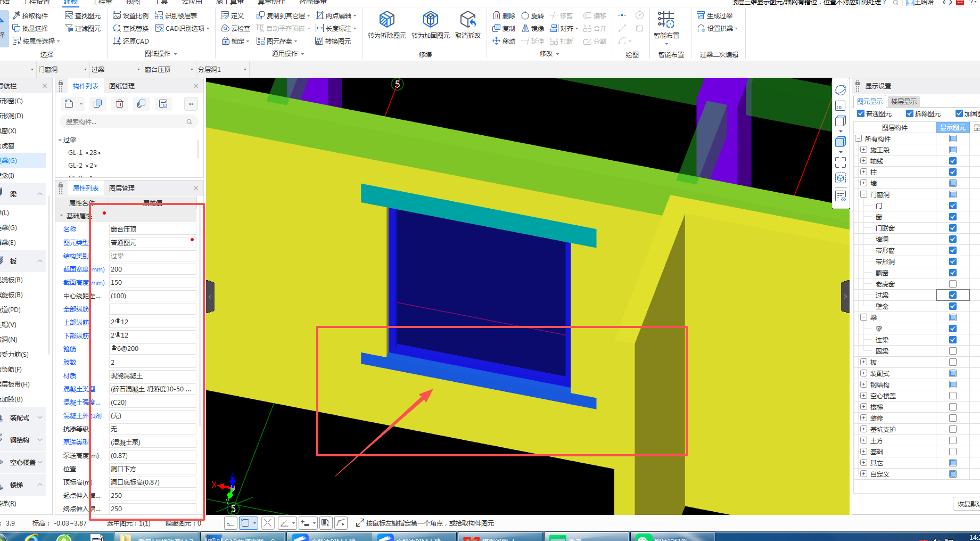Viewport: 980px width, 541px height.
Task: Open the 图纸管理 tab
Action: [122, 86]
